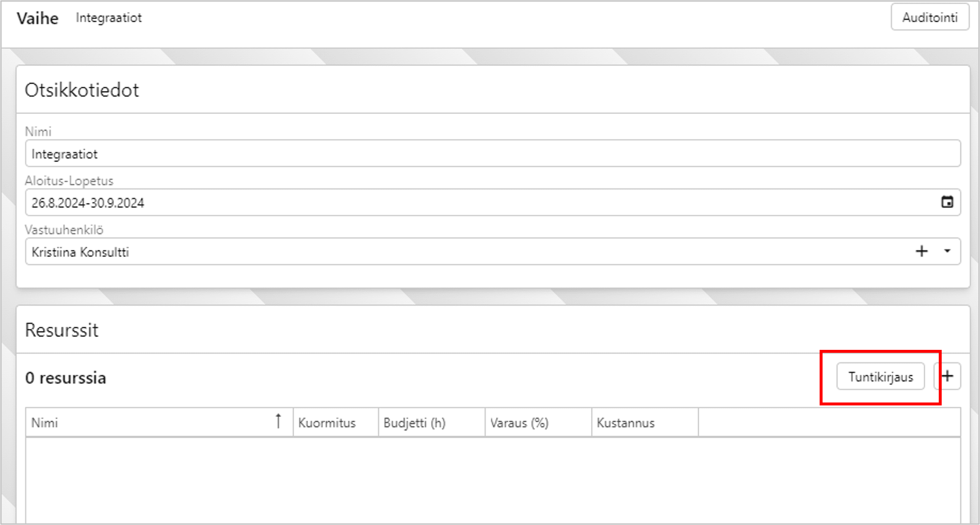This screenshot has height=525, width=980.
Task: Add a new resource with plus button
Action: pos(948,376)
